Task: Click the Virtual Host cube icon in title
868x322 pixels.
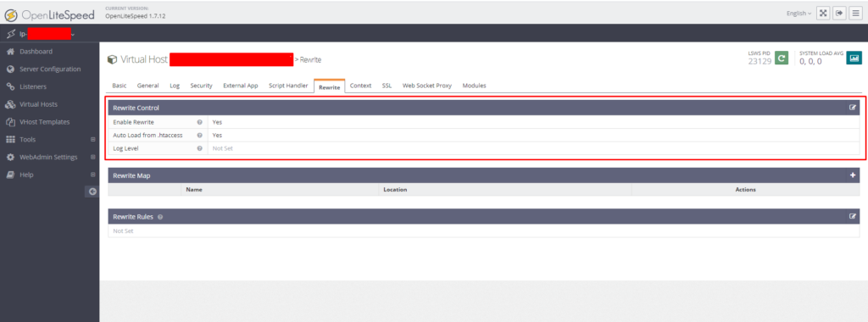Action: click(x=113, y=59)
